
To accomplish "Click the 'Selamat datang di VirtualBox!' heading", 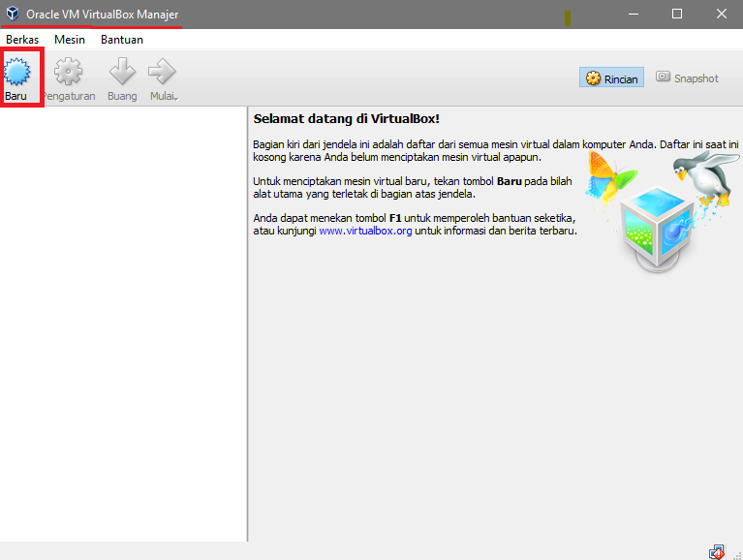I will tap(347, 119).
